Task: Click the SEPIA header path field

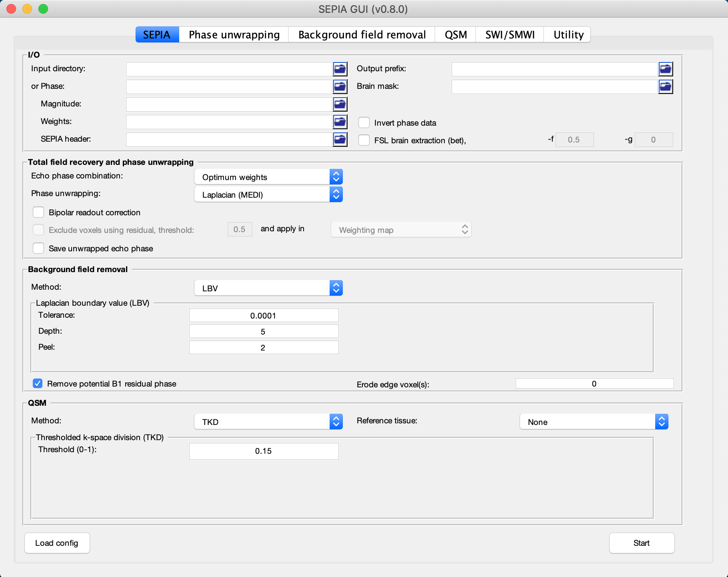Action: point(229,139)
